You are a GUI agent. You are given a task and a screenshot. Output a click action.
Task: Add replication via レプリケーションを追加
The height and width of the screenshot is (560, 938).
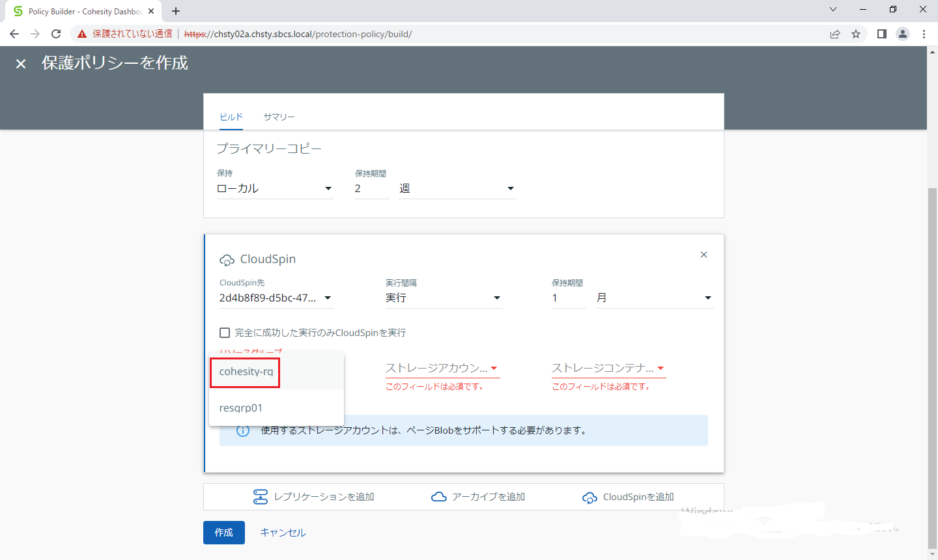click(324, 497)
